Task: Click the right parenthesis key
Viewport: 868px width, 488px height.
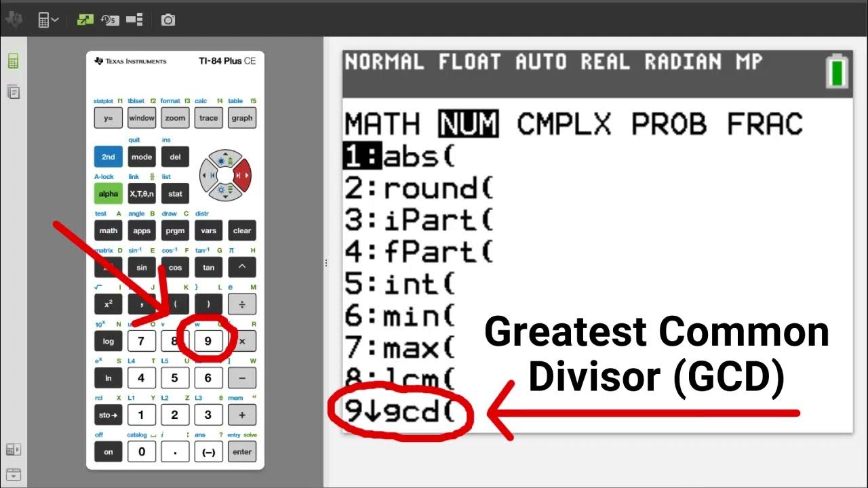Action: coord(209,304)
